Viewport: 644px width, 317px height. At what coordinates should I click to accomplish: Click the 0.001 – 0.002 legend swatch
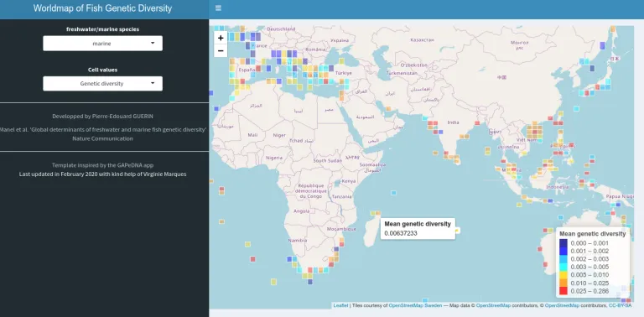pos(563,251)
